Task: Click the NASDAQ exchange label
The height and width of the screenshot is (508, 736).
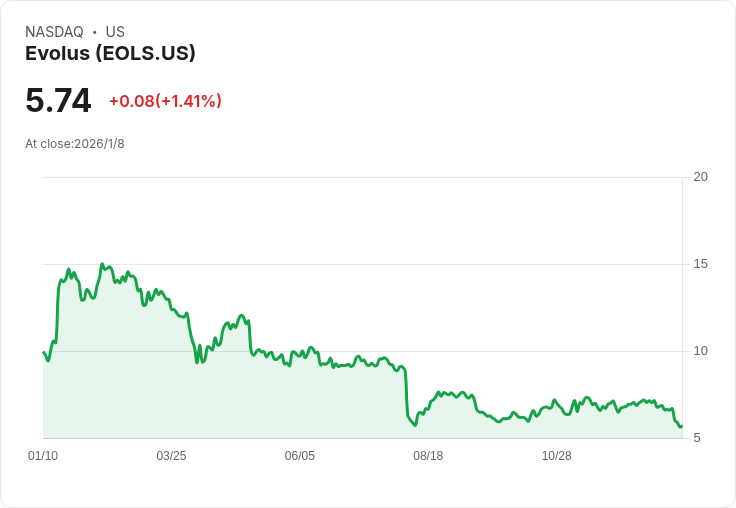Action: 54,32
